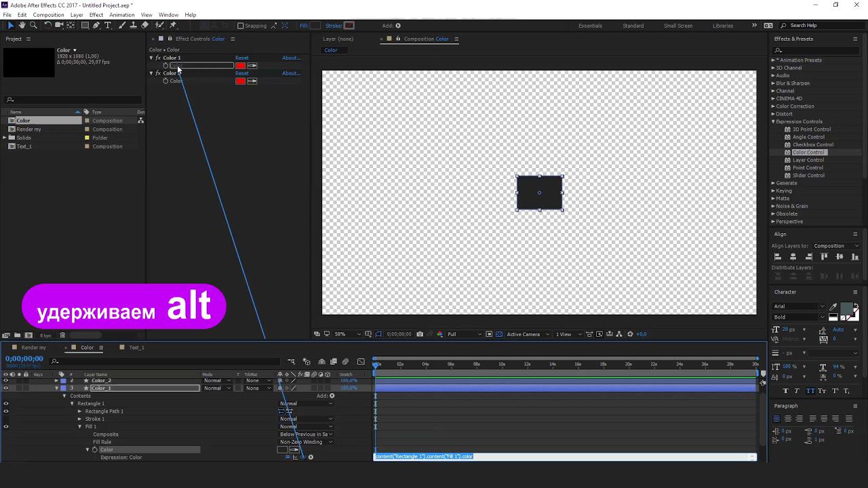Screen dimensions: 868x488
Task: Open the magnification 50% dropdown
Action: 344,334
